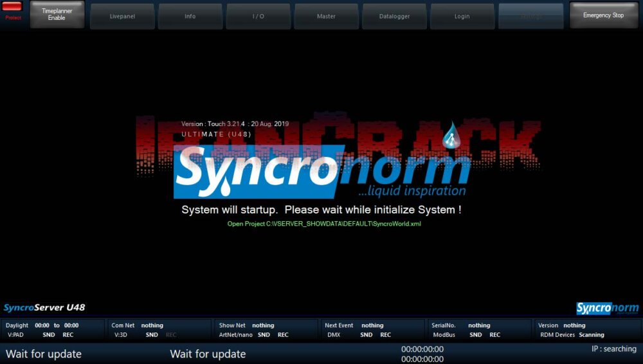Click the lower 00:00:00:00 timecode
Viewport: 643px width, 364px height.
(x=422, y=359)
